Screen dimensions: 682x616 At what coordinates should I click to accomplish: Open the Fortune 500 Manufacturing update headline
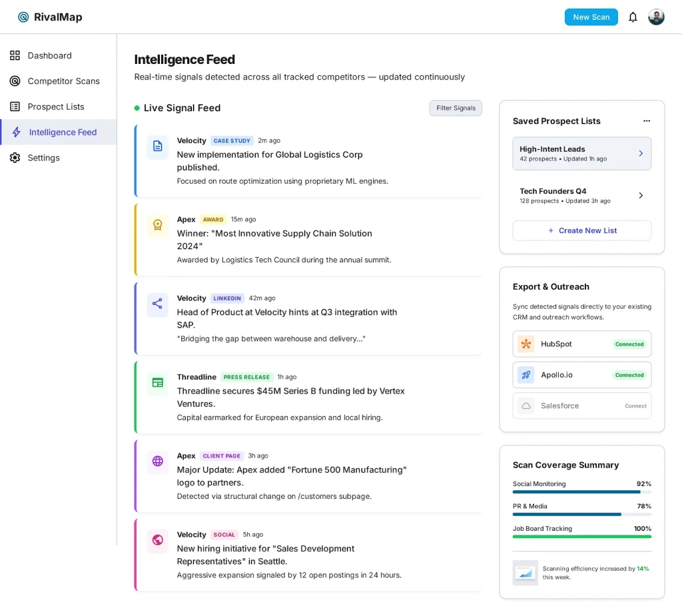point(292,476)
